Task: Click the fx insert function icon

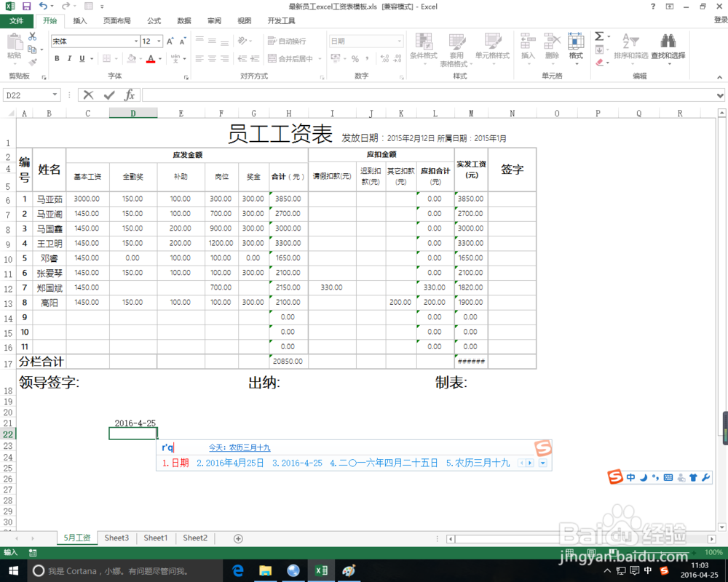Action: point(130,95)
